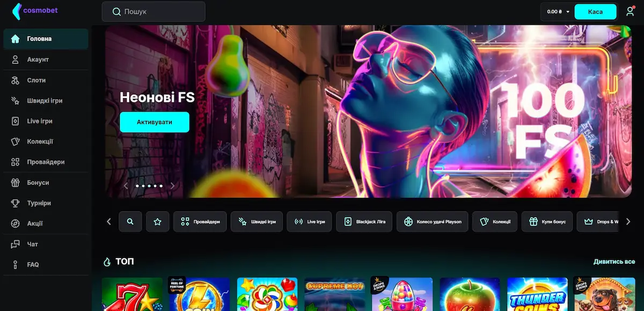The width and height of the screenshot is (644, 311).
Task: Advance to the next banner slide
Action: pos(172,186)
